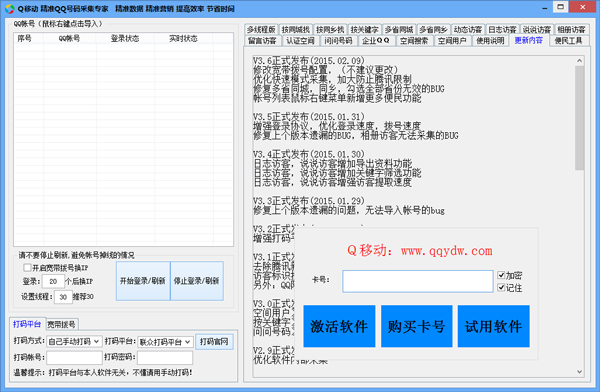Maximize the Q移动 window
The width and height of the screenshot is (600, 392).
(x=561, y=7)
